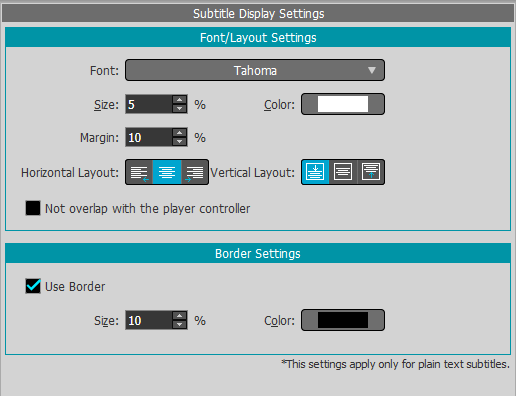This screenshot has height=396, width=516.
Task: Click the Margin input field
Action: (x=149, y=137)
